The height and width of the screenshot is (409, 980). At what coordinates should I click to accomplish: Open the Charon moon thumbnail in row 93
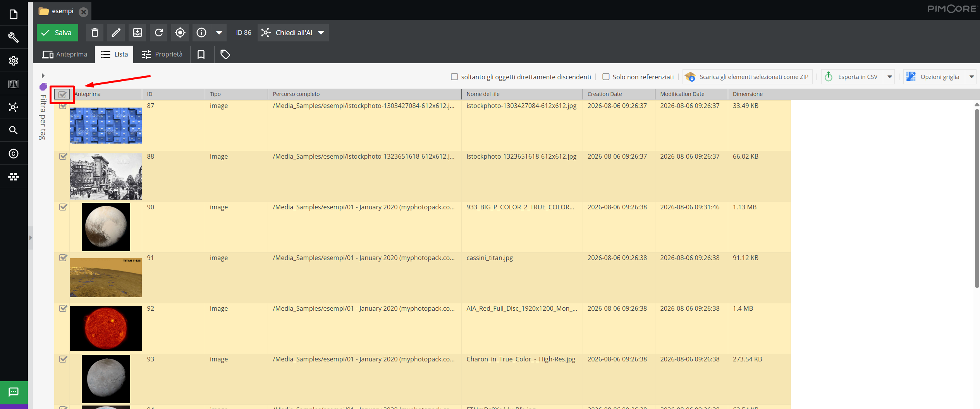106,379
